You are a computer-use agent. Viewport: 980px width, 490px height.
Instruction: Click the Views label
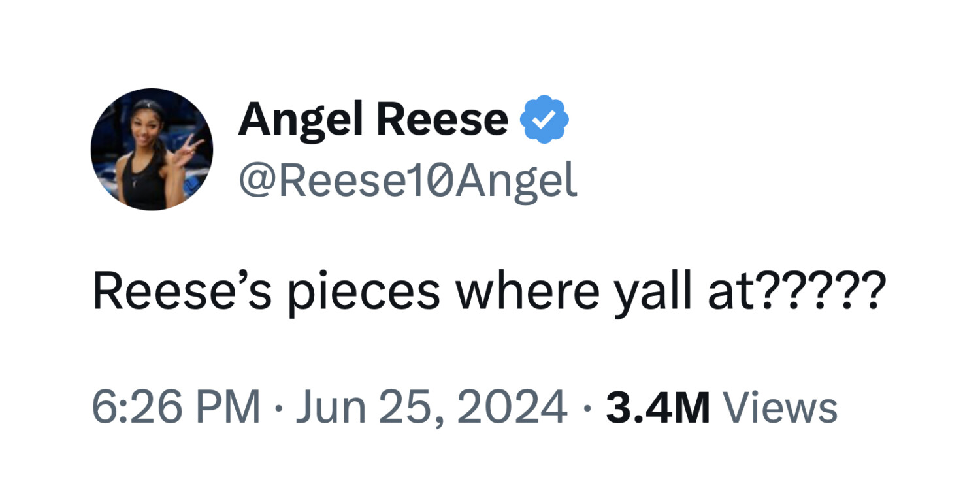[782, 407]
